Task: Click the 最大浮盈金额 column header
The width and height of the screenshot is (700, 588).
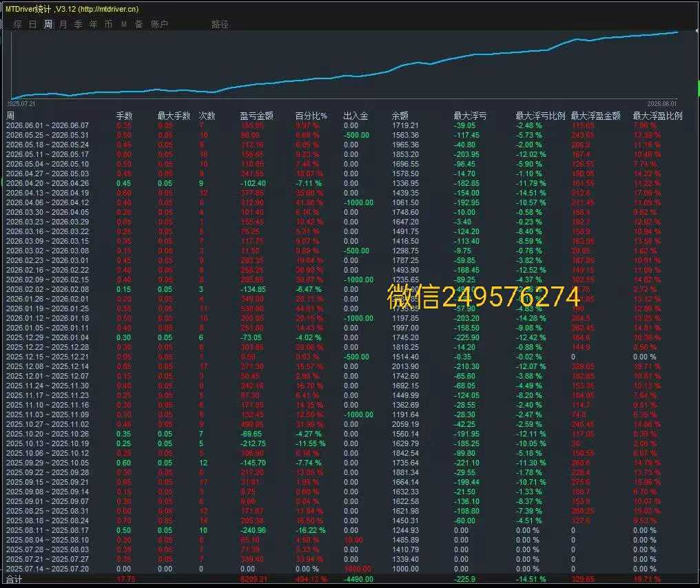Action: tap(595, 116)
